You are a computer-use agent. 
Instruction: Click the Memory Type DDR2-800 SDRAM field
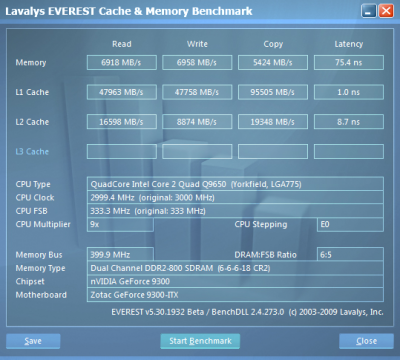(x=235, y=268)
